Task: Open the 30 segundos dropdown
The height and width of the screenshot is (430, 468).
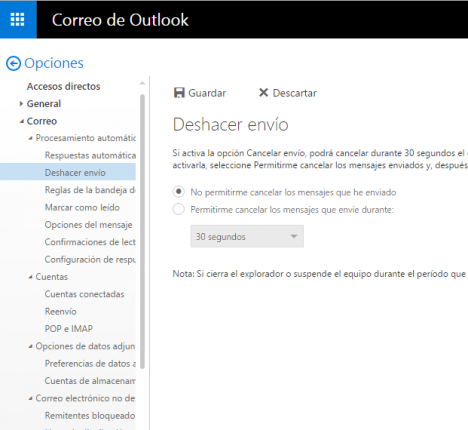Action: click(x=247, y=236)
